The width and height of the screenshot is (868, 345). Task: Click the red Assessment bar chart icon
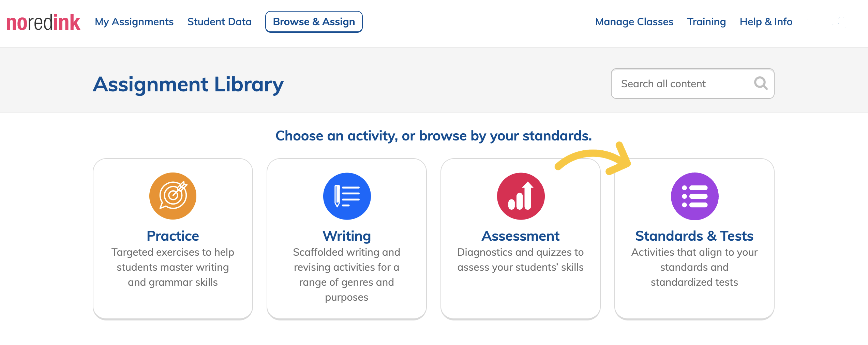pos(521,196)
